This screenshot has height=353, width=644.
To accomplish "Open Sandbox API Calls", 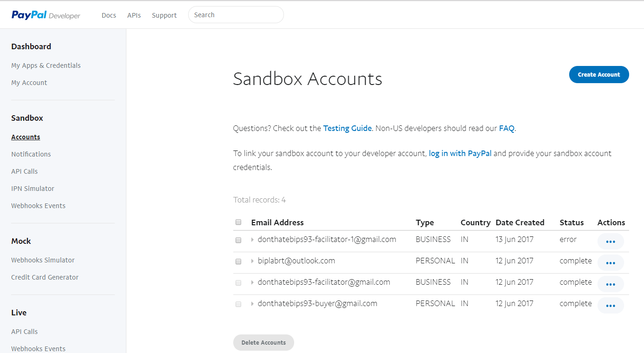I will (x=25, y=171).
